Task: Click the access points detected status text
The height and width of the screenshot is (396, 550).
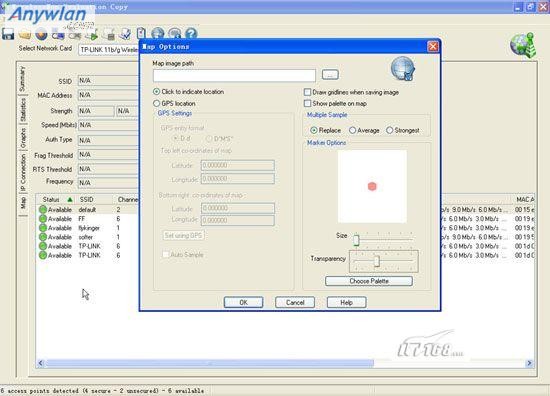Action: point(102,390)
